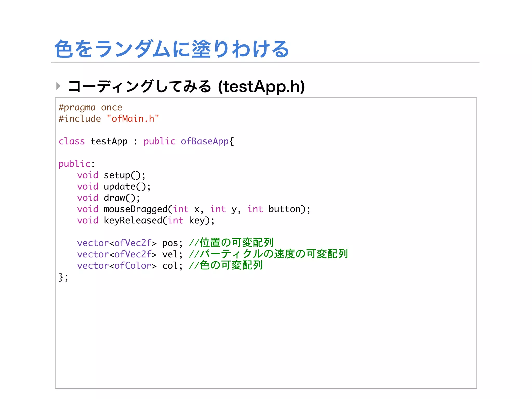Click the public: access specifier line
Image resolution: width=532 pixels, height=399 pixels.
pyautogui.click(x=77, y=164)
